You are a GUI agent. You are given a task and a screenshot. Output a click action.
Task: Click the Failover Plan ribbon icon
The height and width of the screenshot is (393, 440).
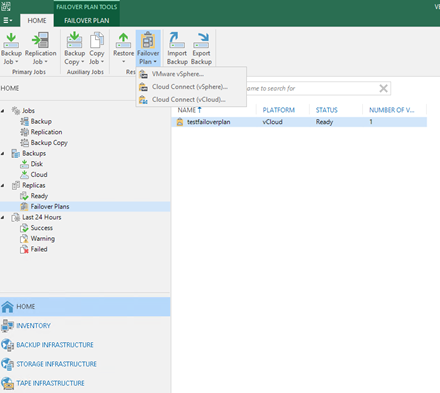pos(148,40)
